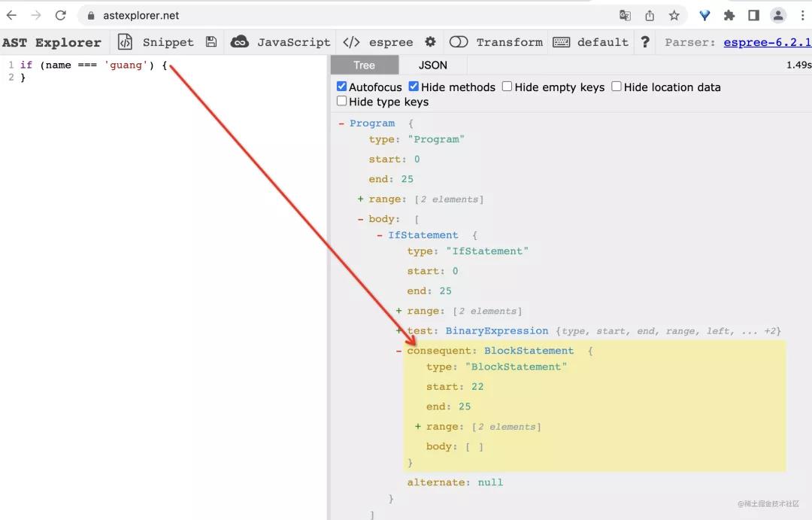Uncheck the Autofocus checkbox

(x=342, y=87)
